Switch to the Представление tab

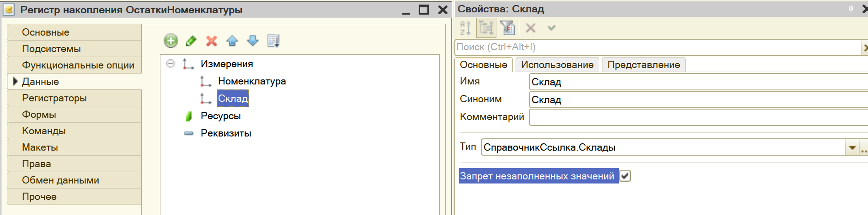coord(644,65)
